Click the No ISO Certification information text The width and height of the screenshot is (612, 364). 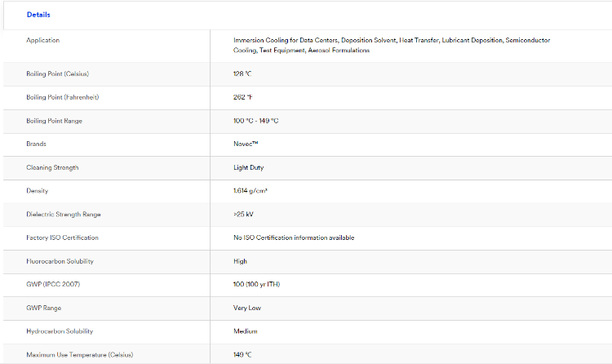(x=294, y=237)
